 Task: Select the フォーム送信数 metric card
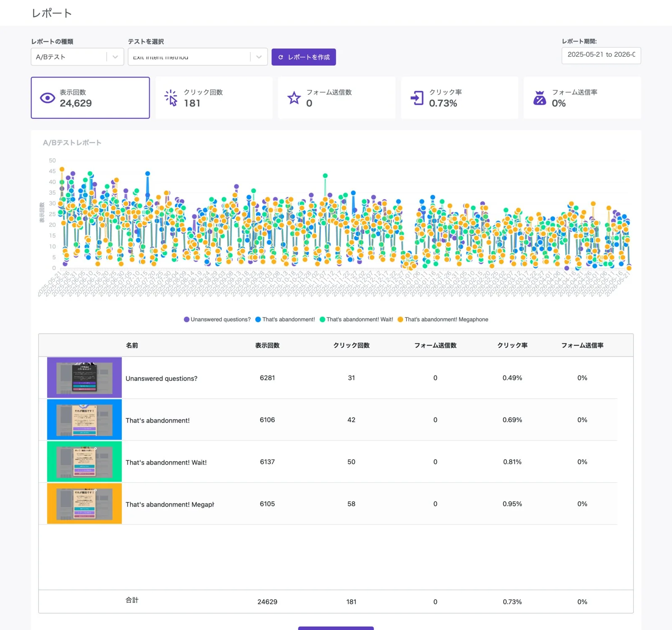(336, 98)
